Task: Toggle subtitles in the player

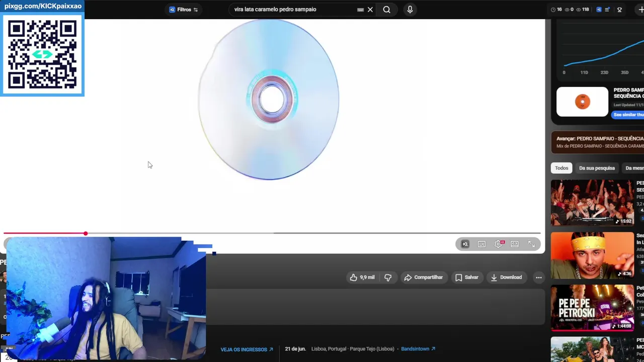Action: point(481,244)
